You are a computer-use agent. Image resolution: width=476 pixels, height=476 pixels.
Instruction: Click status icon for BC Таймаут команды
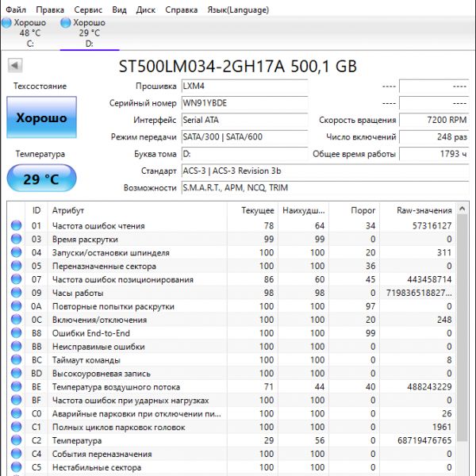click(17, 360)
